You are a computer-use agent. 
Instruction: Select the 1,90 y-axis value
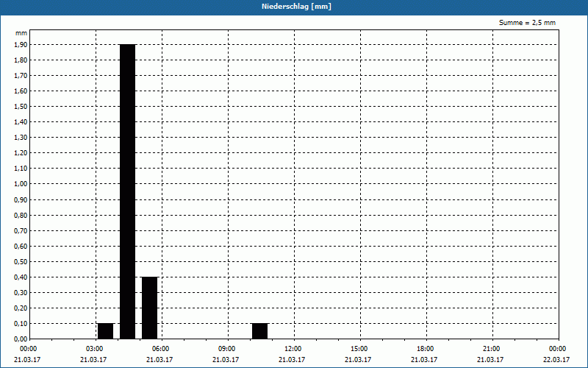tap(21, 45)
